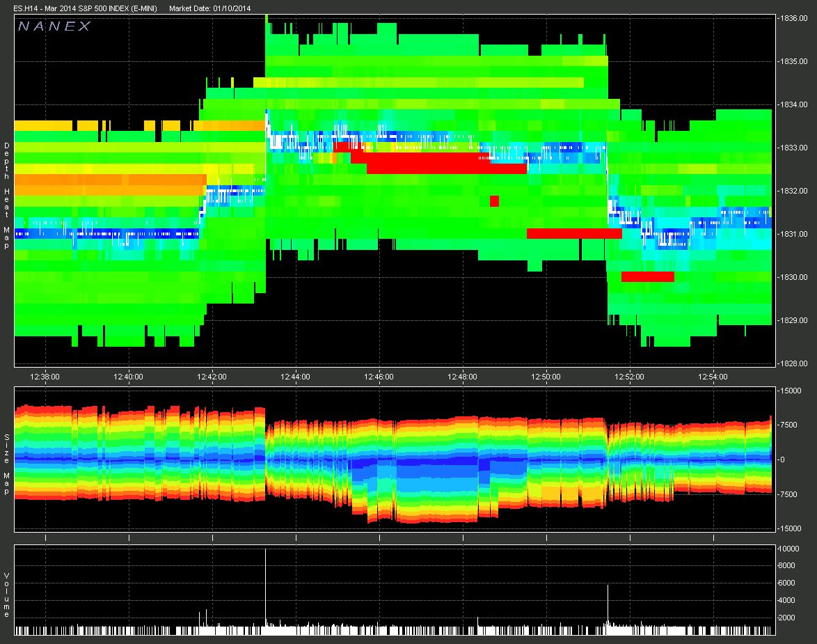This screenshot has height=644, width=817.
Task: Click the ES.H14 Mar 2014 S&P 500 title text
Action: pos(86,8)
